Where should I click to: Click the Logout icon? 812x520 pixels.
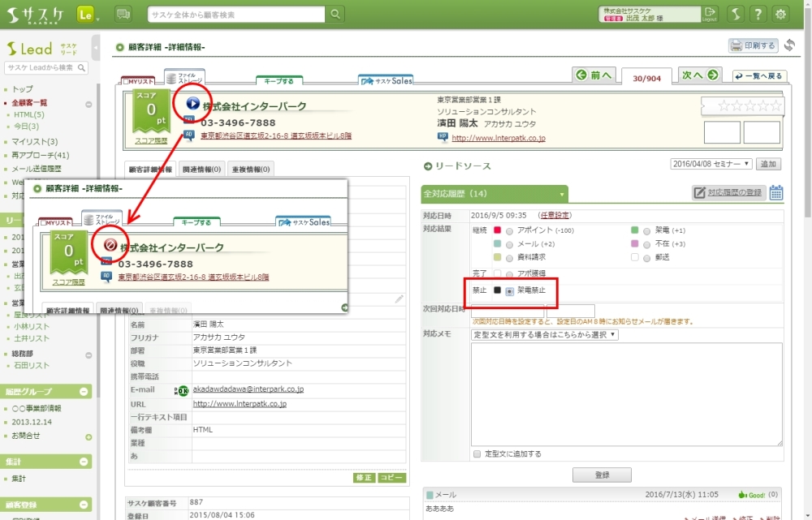(710, 14)
